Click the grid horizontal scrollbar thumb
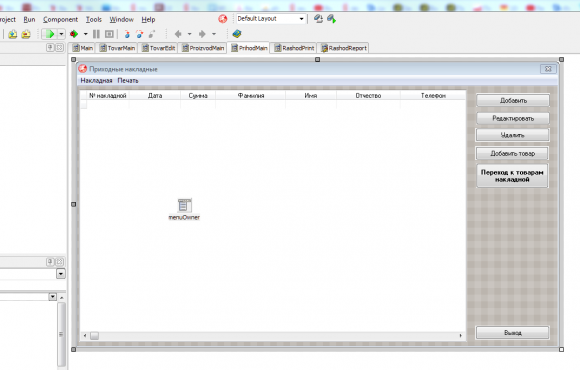 (95, 336)
